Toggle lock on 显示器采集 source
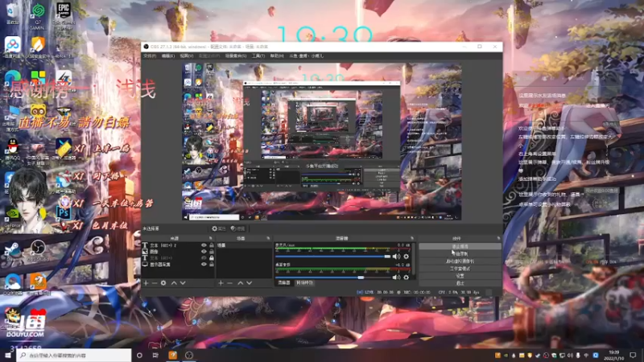644x362 pixels. (212, 265)
